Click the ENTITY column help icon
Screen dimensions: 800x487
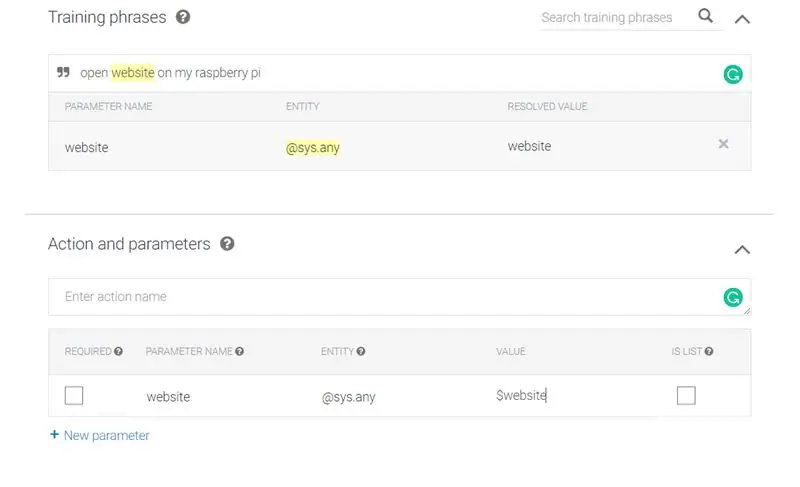point(361,351)
